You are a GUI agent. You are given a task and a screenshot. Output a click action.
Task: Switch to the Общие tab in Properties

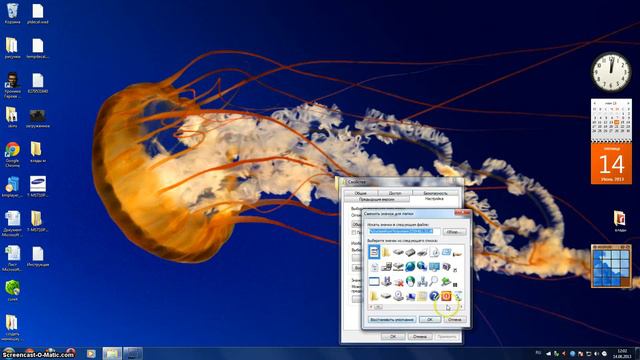pos(360,193)
